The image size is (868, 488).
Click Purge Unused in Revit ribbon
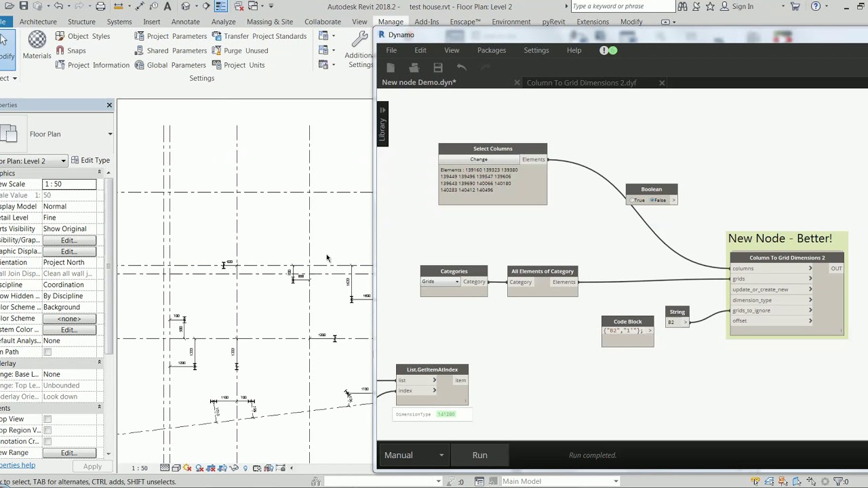(x=240, y=50)
